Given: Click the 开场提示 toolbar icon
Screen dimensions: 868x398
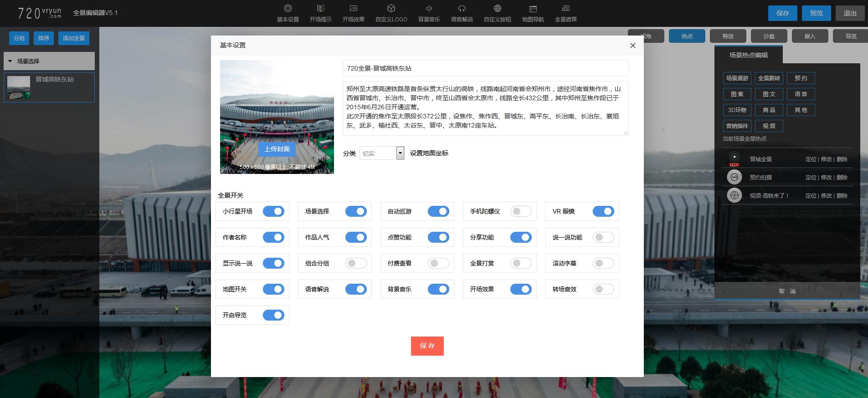Looking at the screenshot, I should tap(321, 9).
